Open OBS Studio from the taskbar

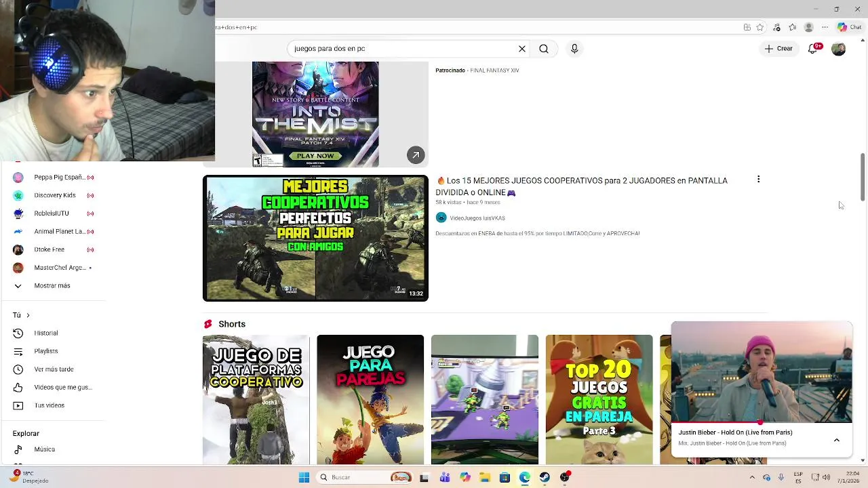click(565, 477)
